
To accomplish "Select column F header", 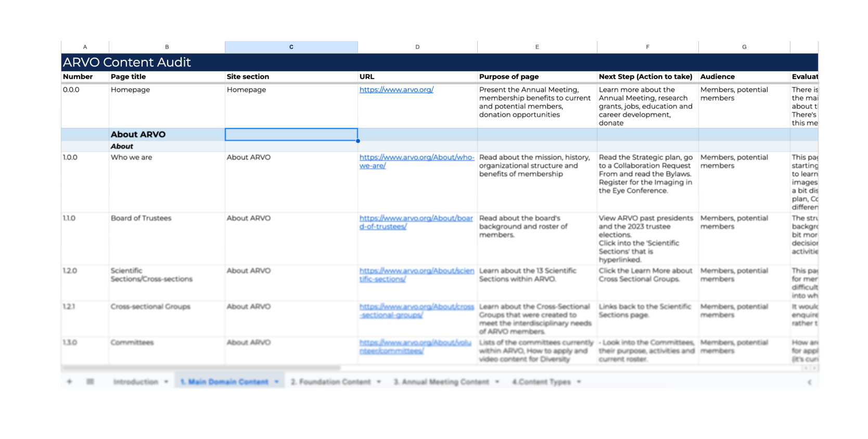I will [648, 47].
